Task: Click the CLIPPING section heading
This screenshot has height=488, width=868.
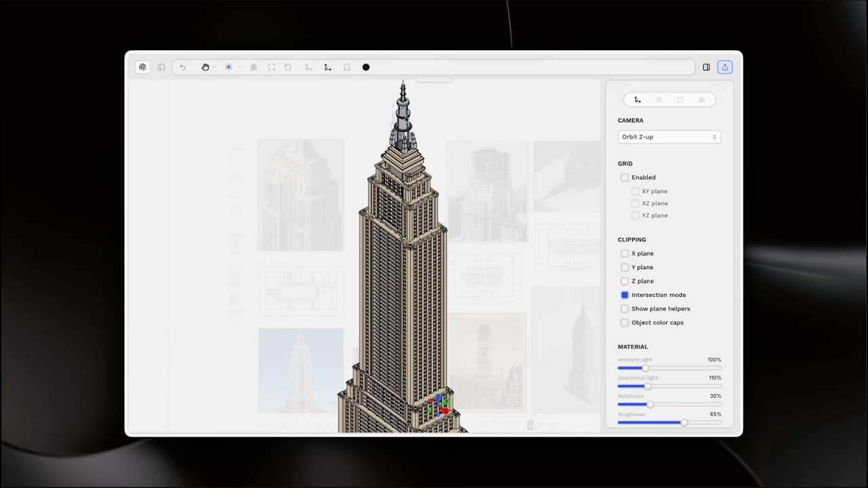Action: pyautogui.click(x=632, y=239)
